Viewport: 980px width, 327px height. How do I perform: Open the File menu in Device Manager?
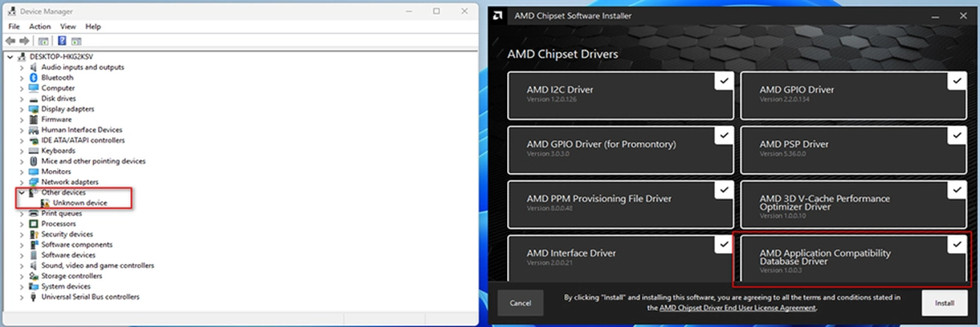14,26
